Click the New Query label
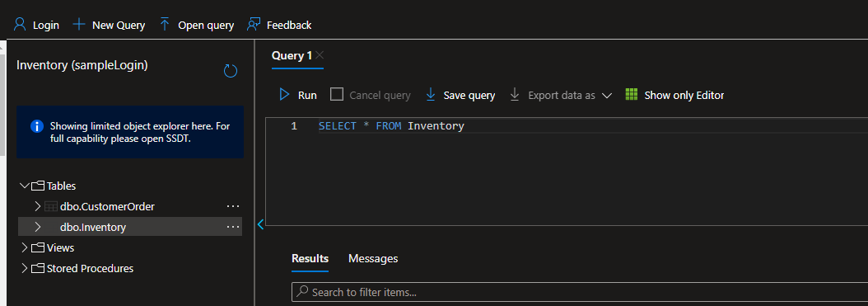Viewport: 868px width, 306px height. (119, 25)
